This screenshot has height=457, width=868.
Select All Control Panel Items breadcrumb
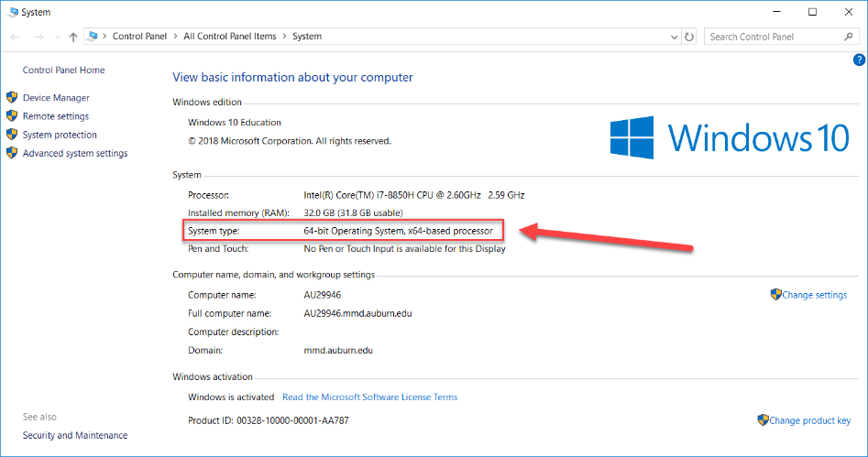230,37
